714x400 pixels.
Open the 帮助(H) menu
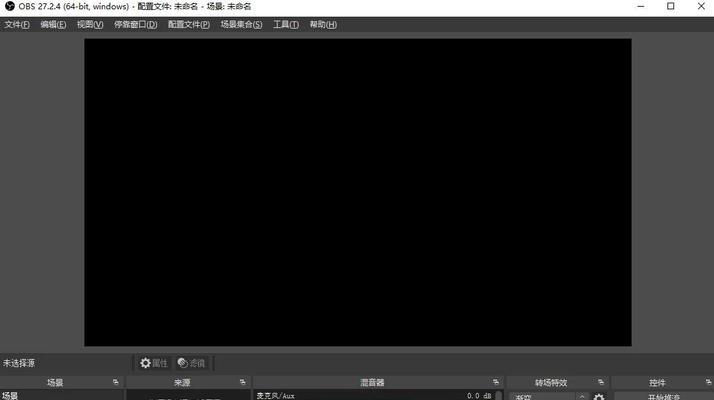pos(323,25)
